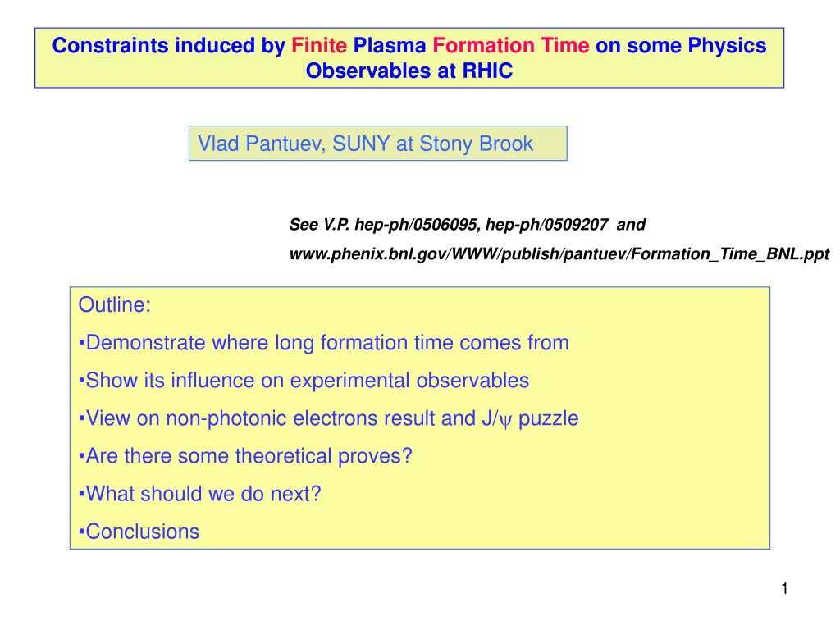
Task: Click the Vlad Pantuev author box
Action: tap(377, 143)
